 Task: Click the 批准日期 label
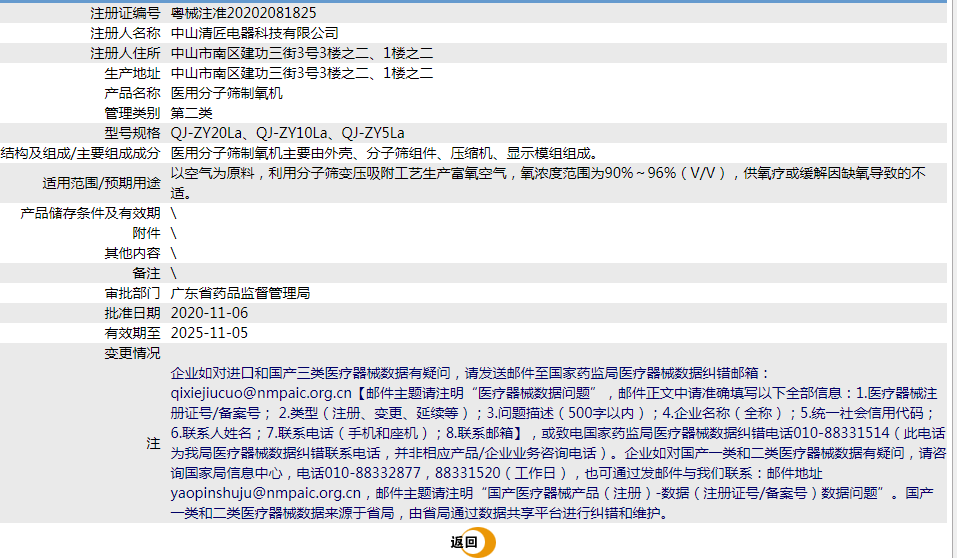click(x=132, y=313)
